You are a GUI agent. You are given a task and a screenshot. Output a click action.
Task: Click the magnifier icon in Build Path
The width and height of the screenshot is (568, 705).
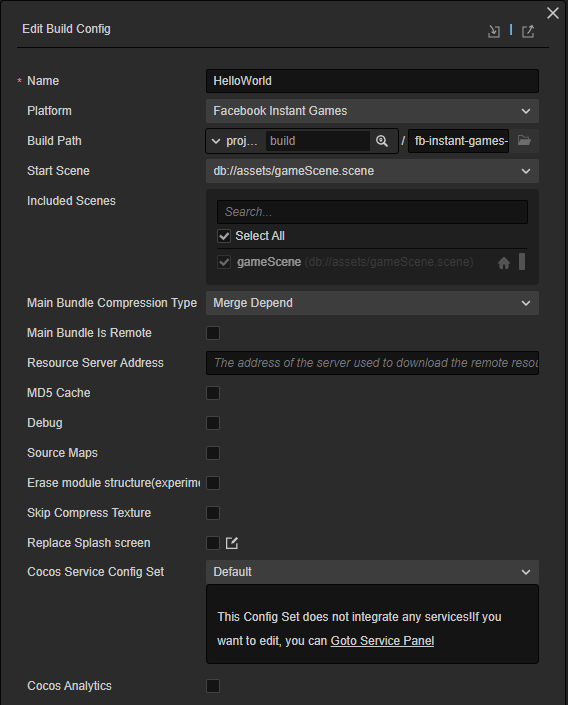point(382,141)
